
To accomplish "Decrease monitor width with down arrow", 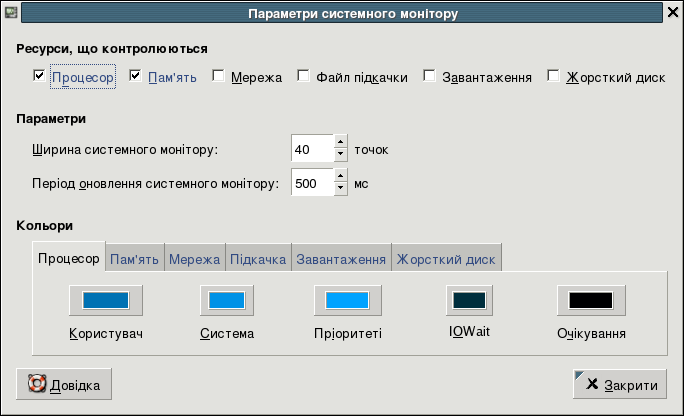I will (x=340, y=156).
